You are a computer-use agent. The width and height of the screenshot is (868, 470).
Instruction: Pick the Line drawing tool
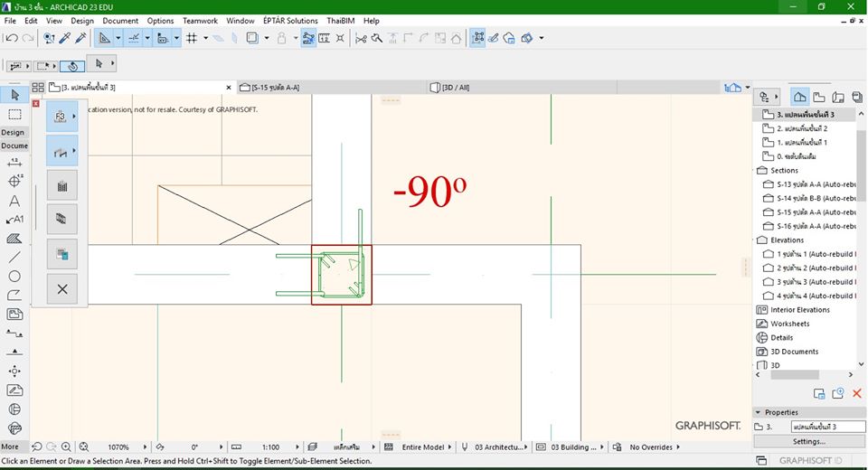[x=14, y=257]
